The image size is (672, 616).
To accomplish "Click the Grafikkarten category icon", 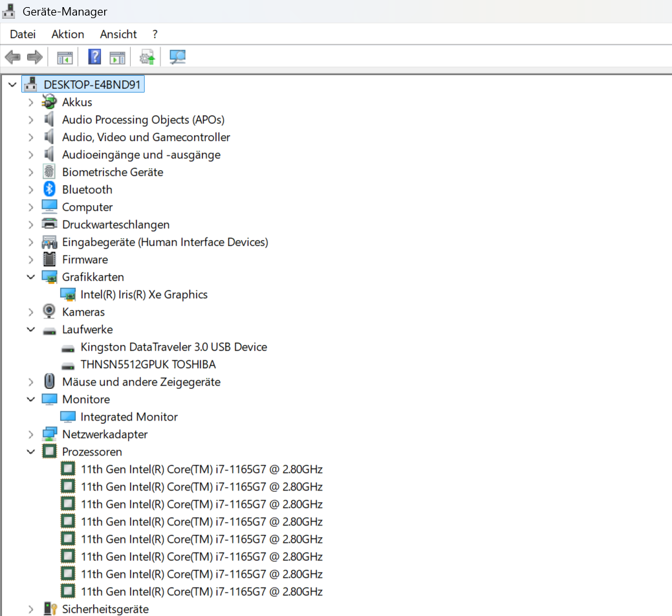I will click(x=49, y=276).
